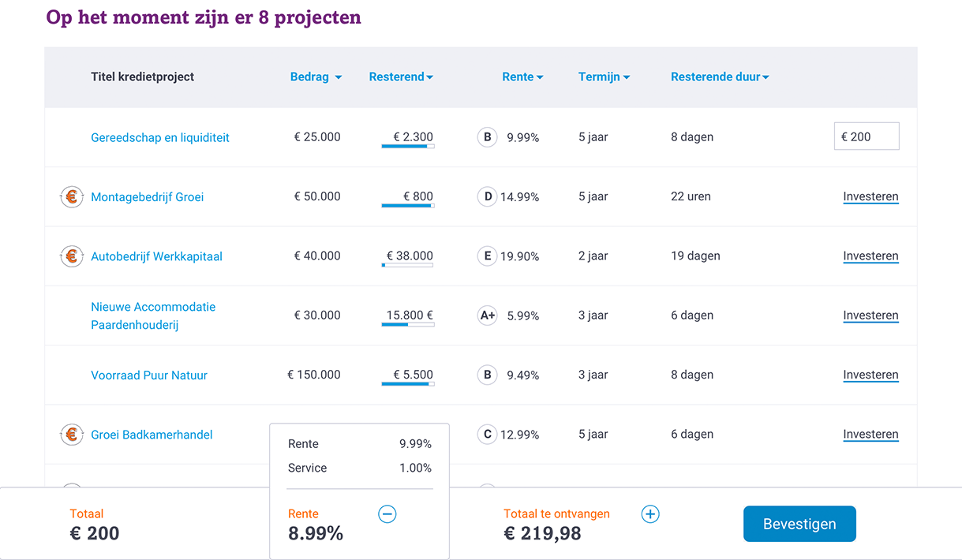This screenshot has height=560, width=962.
Task: Expand Totaal te ontvangen with plus icon
Action: click(649, 514)
